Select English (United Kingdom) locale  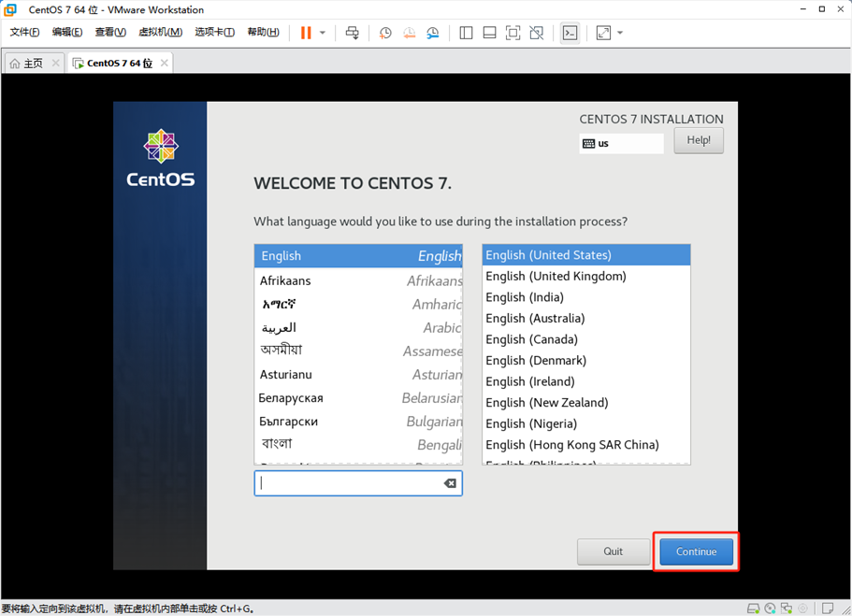(x=586, y=276)
